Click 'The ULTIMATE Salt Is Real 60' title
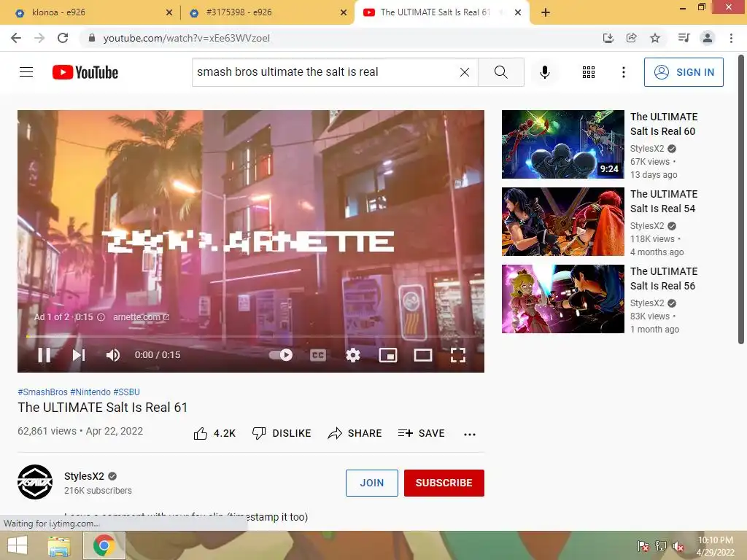Viewport: 747px width, 560px height. (664, 124)
